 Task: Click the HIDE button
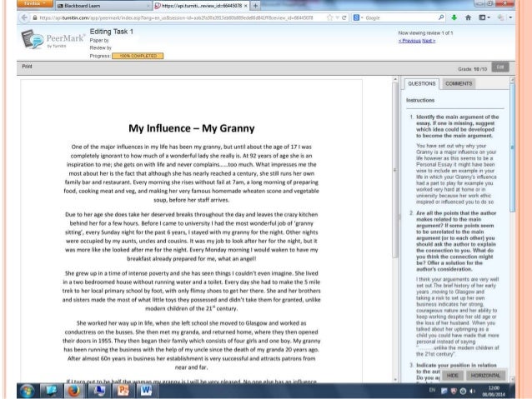coord(453,376)
